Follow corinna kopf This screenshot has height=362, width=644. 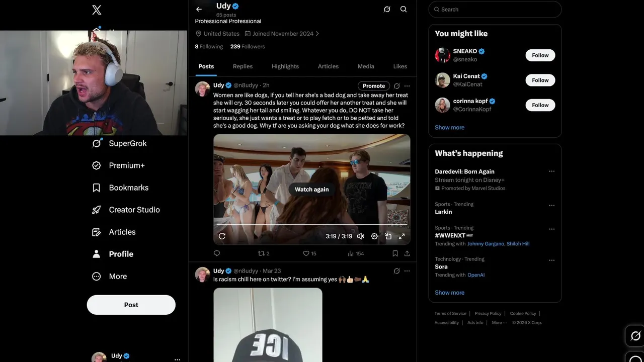[540, 105]
